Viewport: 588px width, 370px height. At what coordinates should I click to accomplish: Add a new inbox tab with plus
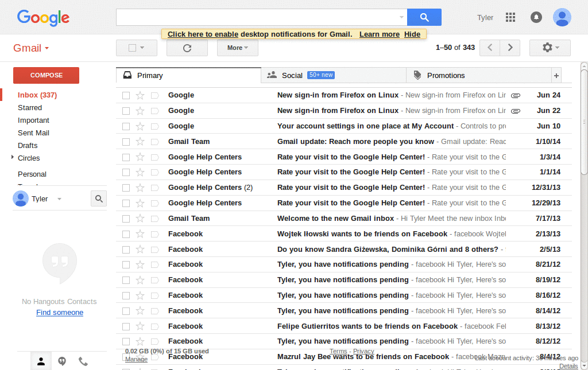pos(556,76)
